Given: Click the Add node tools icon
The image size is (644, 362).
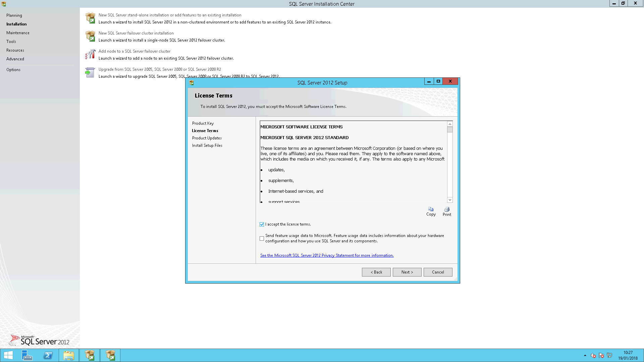Looking at the screenshot, I should [x=90, y=54].
